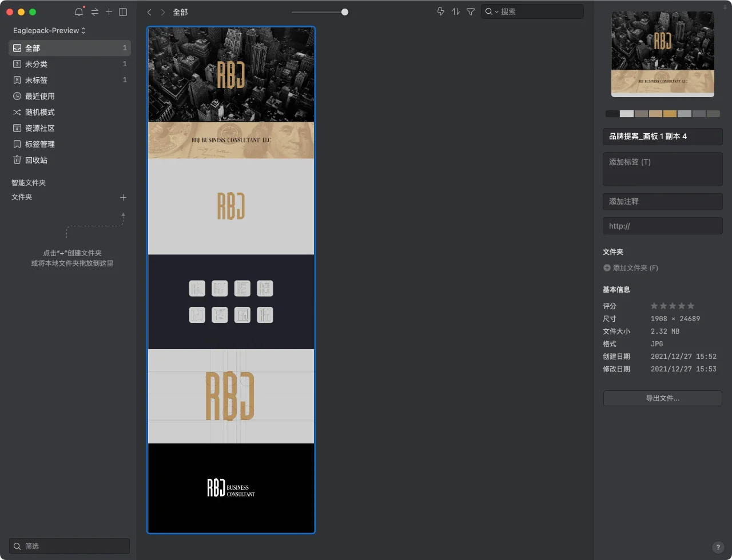Viewport: 732px width, 560px height.
Task: Edit the name field 品牌提案_画板 1 副本 4
Action: pos(663,137)
